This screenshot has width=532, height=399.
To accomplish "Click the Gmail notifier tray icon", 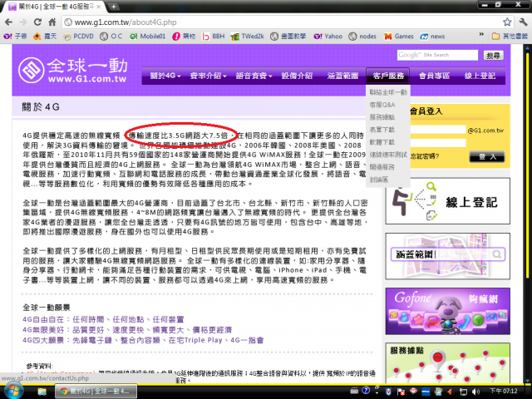I will [x=413, y=392].
